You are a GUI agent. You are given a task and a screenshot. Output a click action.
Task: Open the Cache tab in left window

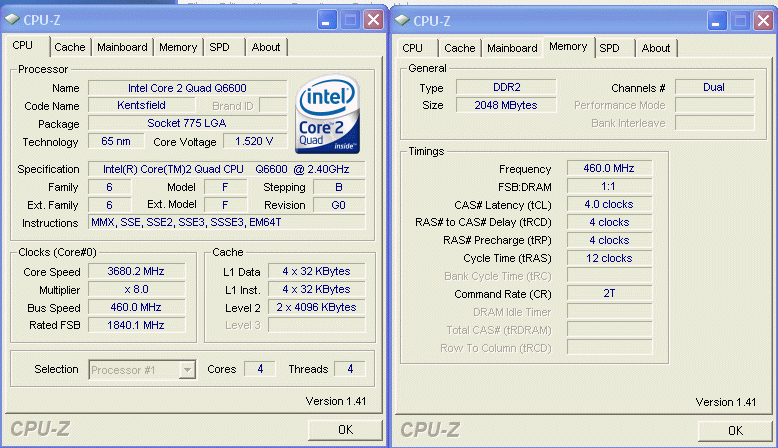point(70,47)
